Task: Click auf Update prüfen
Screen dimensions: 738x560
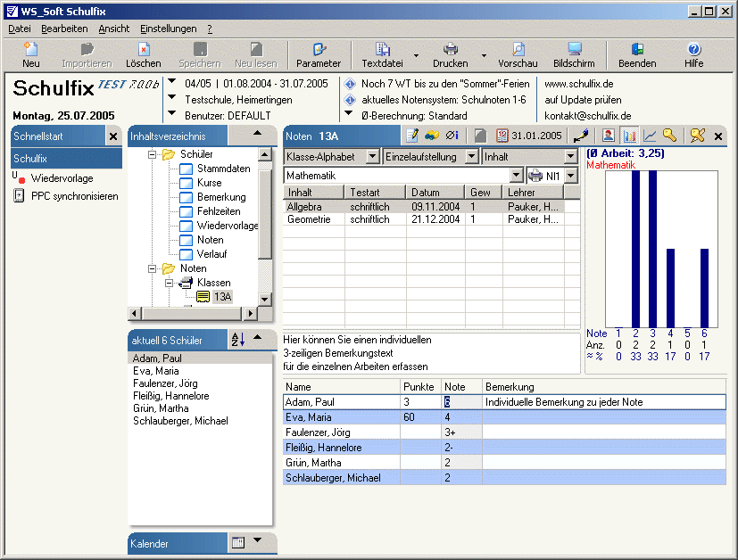Action: pos(583,100)
